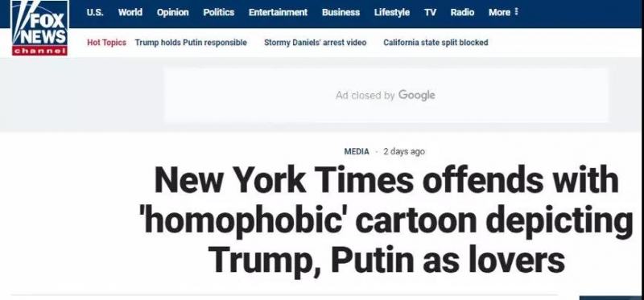Image resolution: width=644 pixels, height=300 pixels.
Task: Go to the World section
Action: [x=130, y=12]
